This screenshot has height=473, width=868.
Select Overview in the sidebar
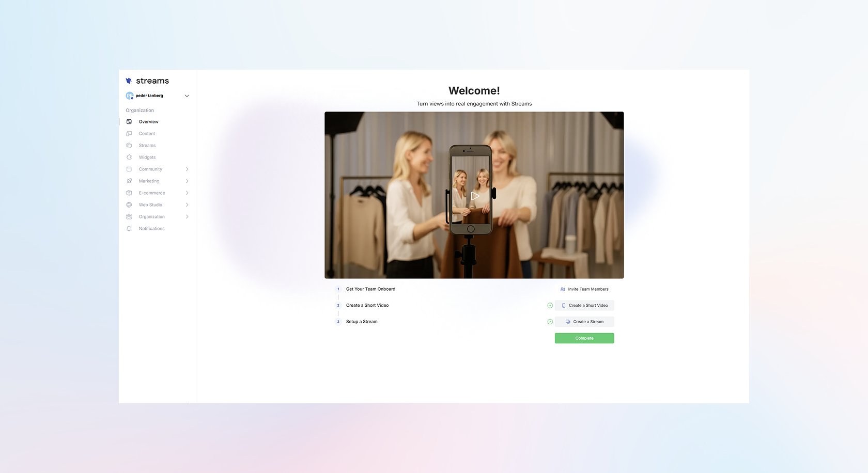(148, 122)
